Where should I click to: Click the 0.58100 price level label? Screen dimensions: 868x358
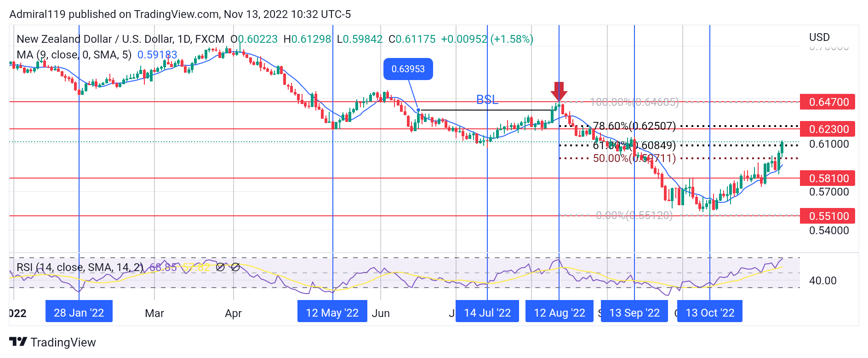[x=828, y=178]
